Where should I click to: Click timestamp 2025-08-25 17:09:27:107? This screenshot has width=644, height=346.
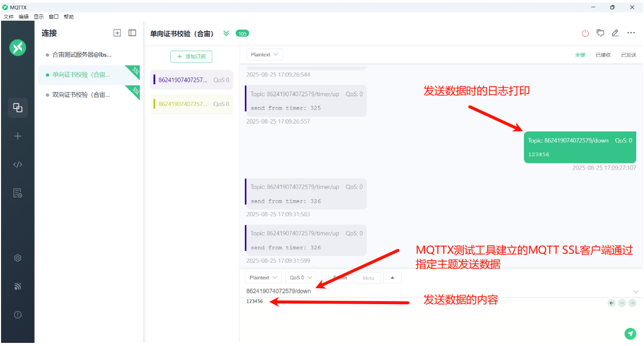(x=604, y=168)
